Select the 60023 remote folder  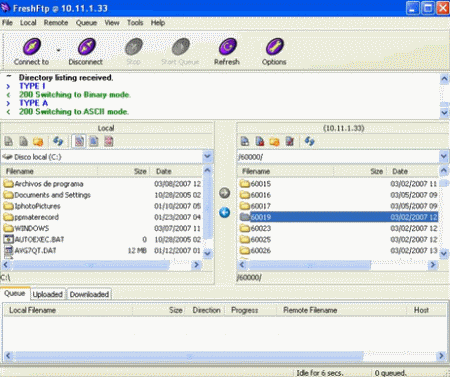pyautogui.click(x=338, y=228)
